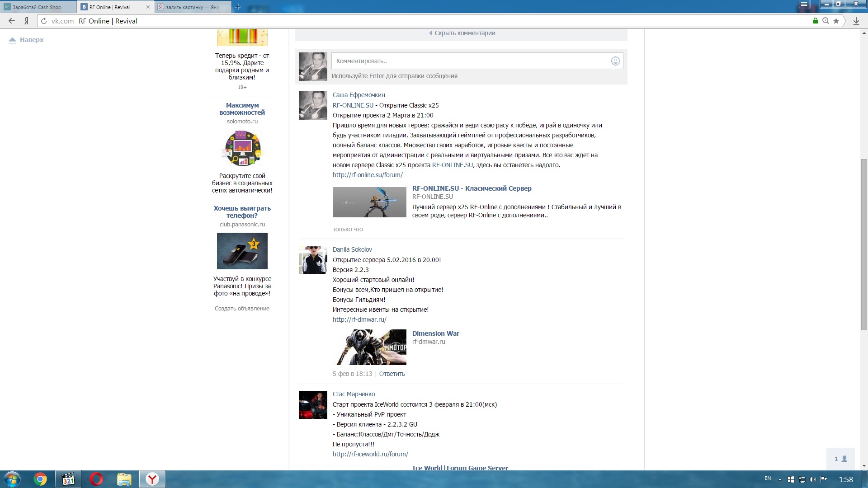Reload the page with refresh icon
Image resolution: width=868 pixels, height=488 pixels.
tap(44, 21)
